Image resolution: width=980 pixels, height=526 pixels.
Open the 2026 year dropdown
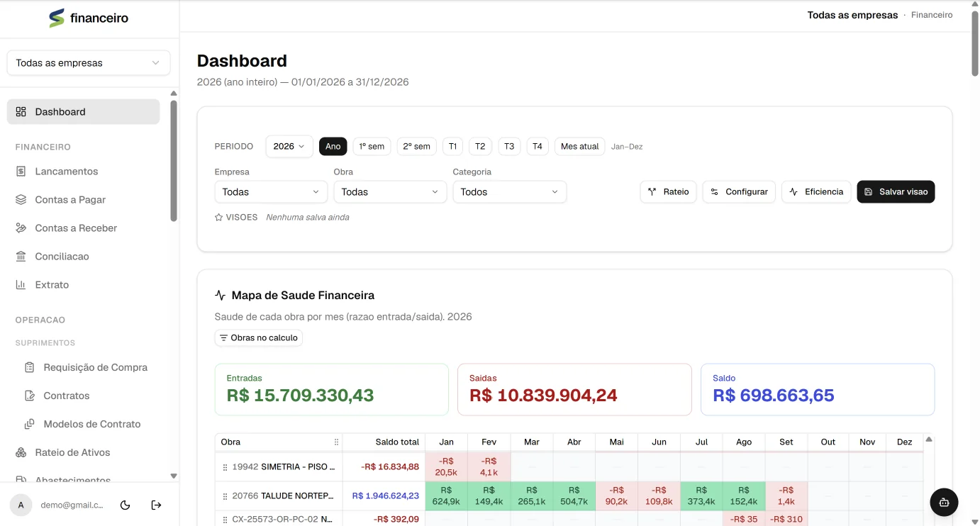coord(289,147)
